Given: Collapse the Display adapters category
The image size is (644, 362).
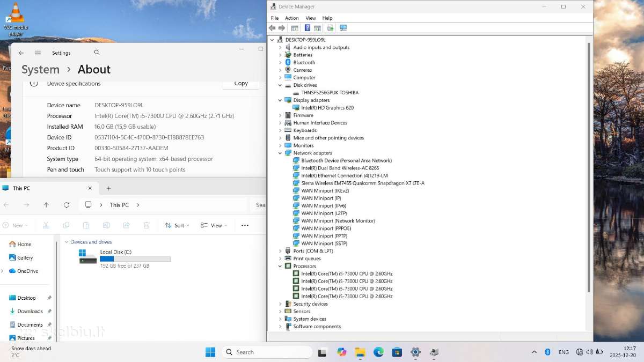Looking at the screenshot, I should pyautogui.click(x=280, y=100).
